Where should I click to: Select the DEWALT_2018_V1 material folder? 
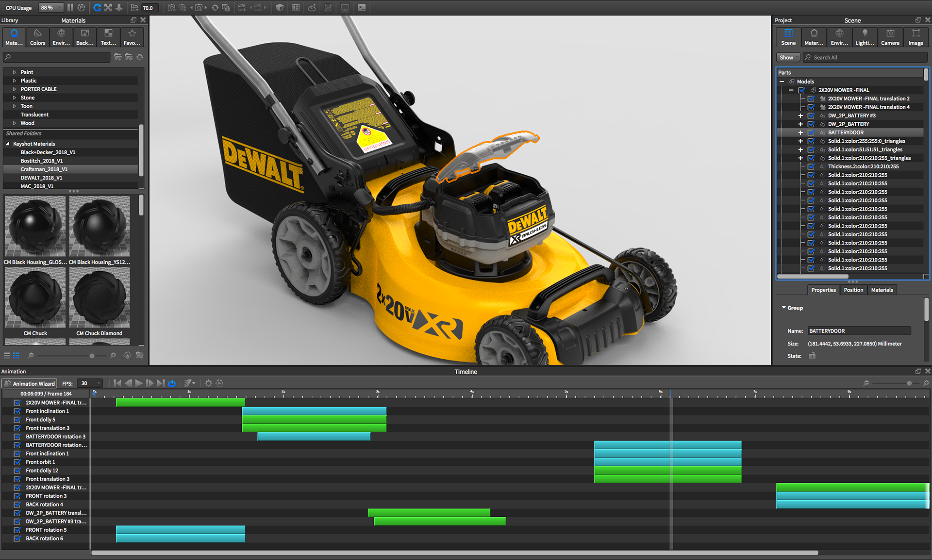click(x=41, y=178)
